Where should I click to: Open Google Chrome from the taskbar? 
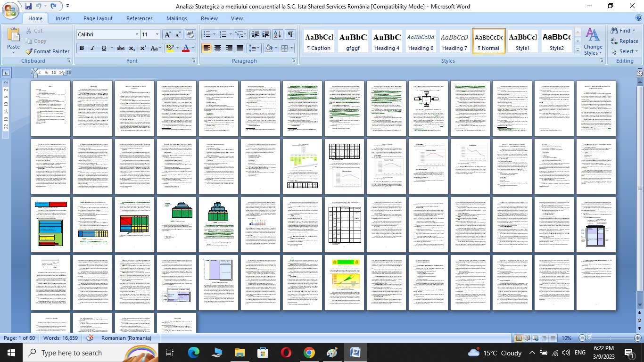pyautogui.click(x=309, y=353)
